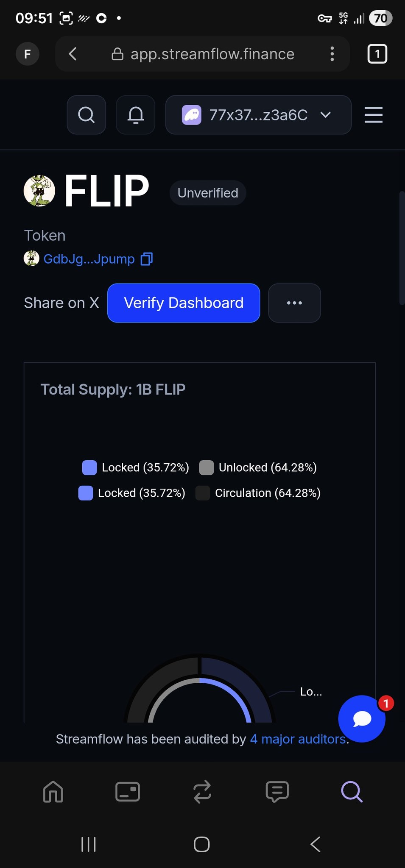Screen dimensions: 405x868
Task: Copy the GdbJg...Jpump token address
Action: click(x=147, y=259)
